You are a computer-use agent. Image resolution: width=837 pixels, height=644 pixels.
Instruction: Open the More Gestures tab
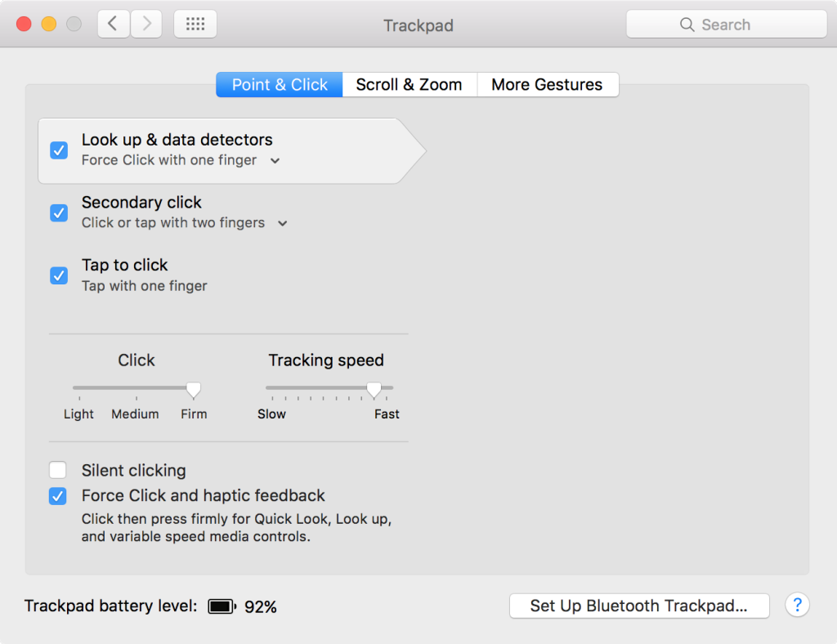coord(547,85)
